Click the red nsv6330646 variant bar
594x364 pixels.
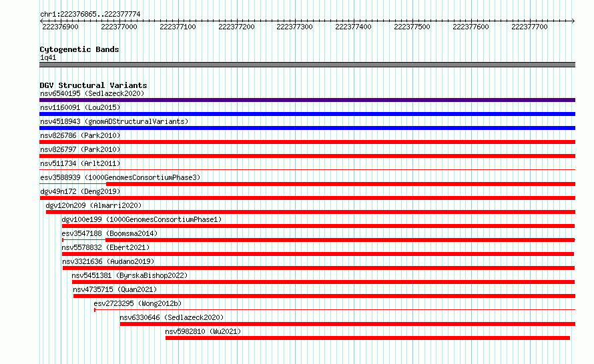click(x=348, y=324)
